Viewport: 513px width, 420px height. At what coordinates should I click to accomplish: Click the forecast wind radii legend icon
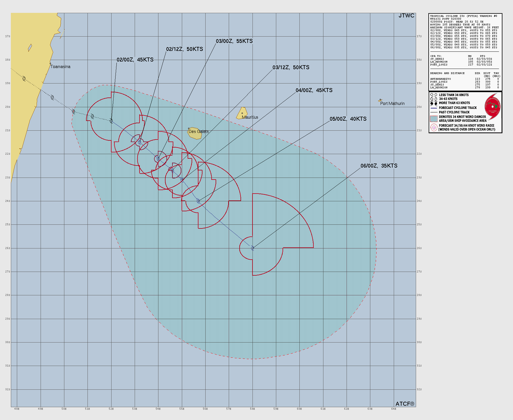(x=434, y=128)
